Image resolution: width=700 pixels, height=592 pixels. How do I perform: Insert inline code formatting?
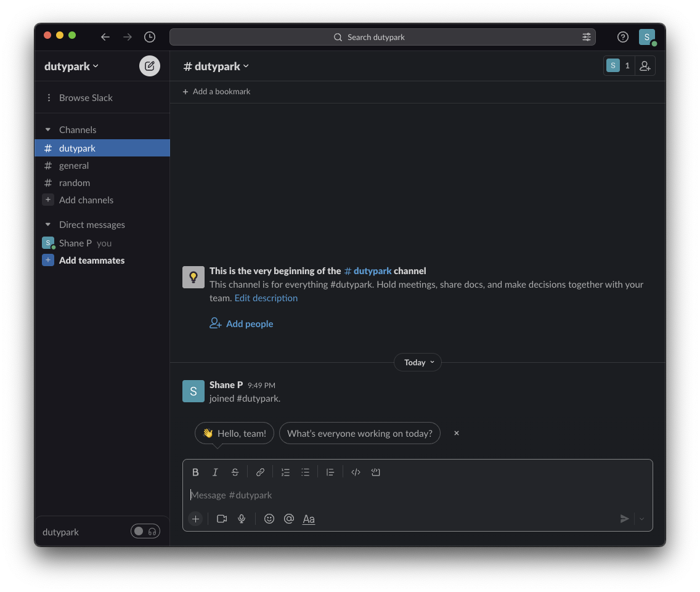click(x=356, y=472)
